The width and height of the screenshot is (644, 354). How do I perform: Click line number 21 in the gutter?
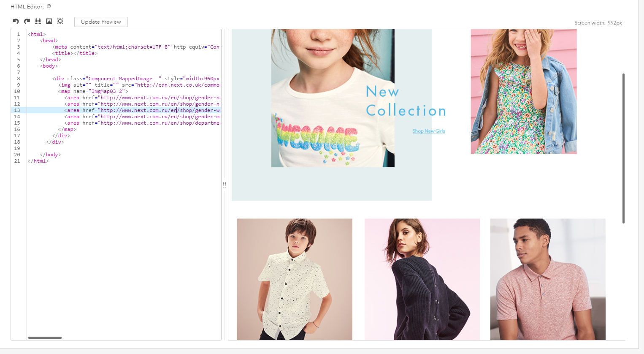[x=17, y=161]
